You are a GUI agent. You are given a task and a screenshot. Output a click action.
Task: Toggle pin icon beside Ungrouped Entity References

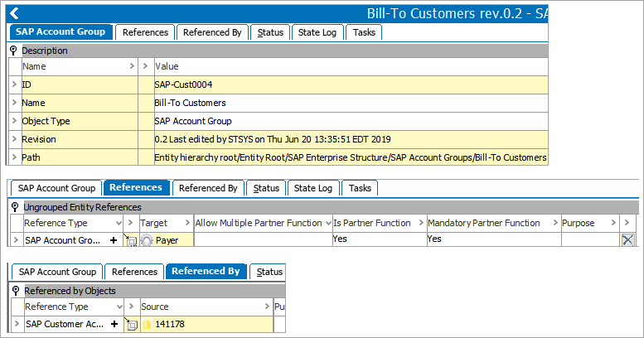tap(15, 207)
